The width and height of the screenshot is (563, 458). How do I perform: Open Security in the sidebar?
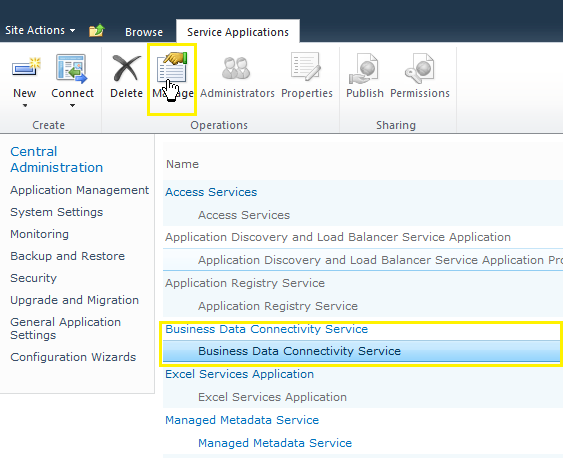(33, 278)
